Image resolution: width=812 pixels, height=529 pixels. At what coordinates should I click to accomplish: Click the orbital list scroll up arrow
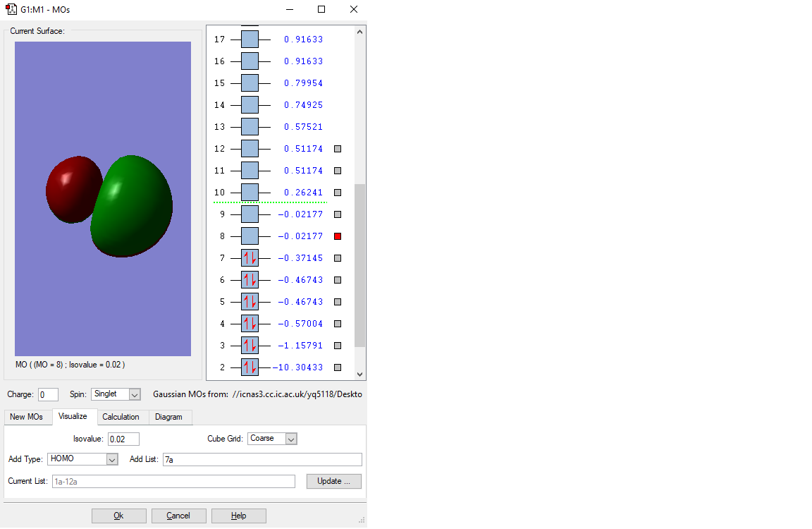click(360, 32)
